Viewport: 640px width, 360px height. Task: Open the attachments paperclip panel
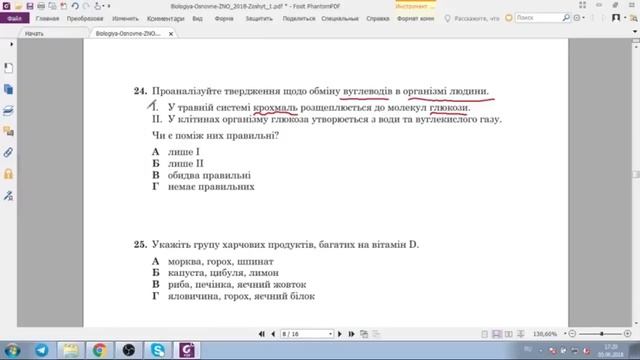pyautogui.click(x=8, y=152)
